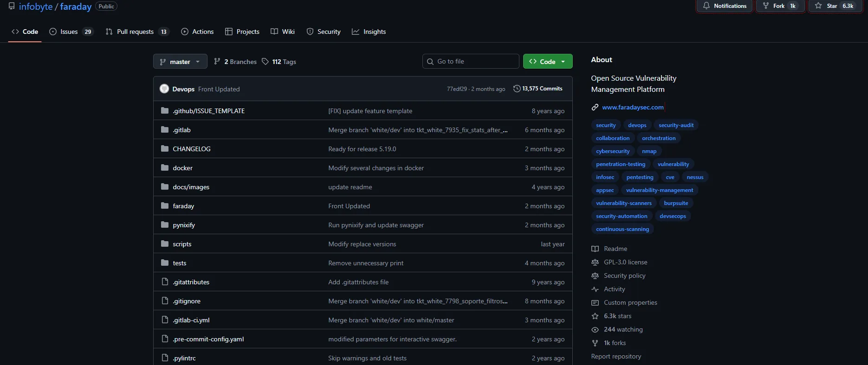This screenshot has height=365, width=868.
Task: Open the Fork button menu
Action: tap(780, 6)
